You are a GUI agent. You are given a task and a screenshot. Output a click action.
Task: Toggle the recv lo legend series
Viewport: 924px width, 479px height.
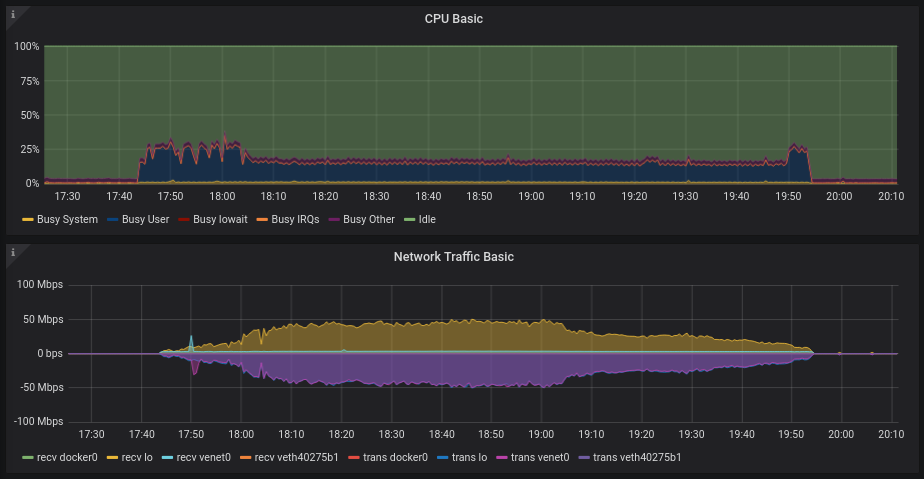click(x=136, y=457)
